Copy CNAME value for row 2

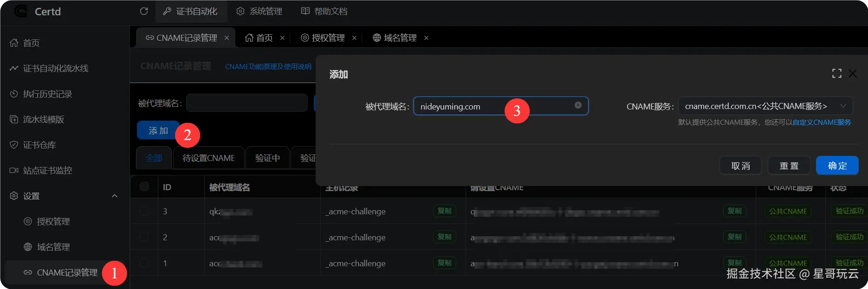coord(734,237)
